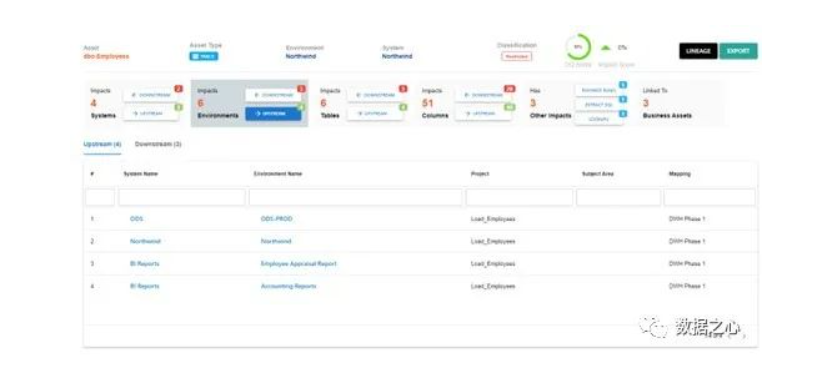Select Downstream button under Systems impacts

pyautogui.click(x=151, y=95)
